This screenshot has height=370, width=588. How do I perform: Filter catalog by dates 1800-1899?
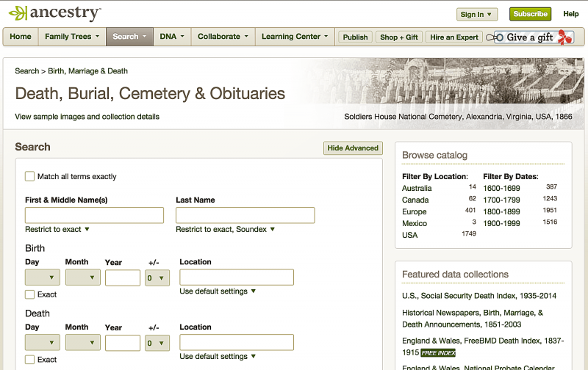coord(501,211)
